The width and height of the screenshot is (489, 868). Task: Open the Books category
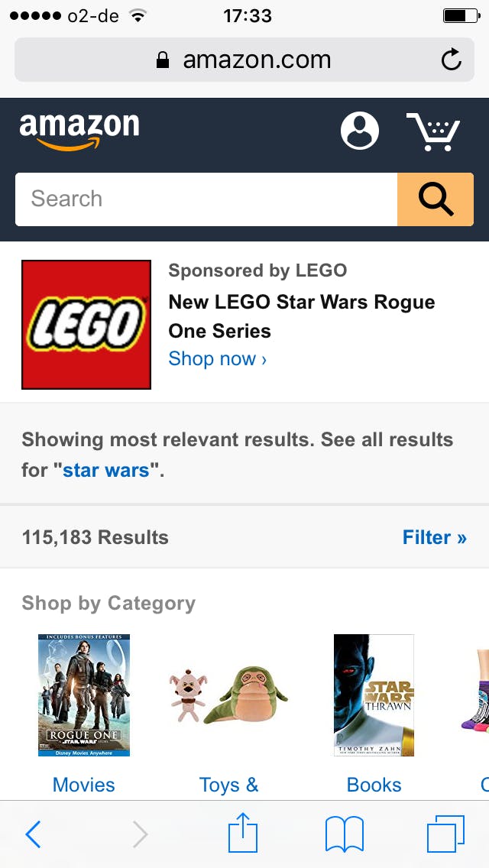[374, 785]
